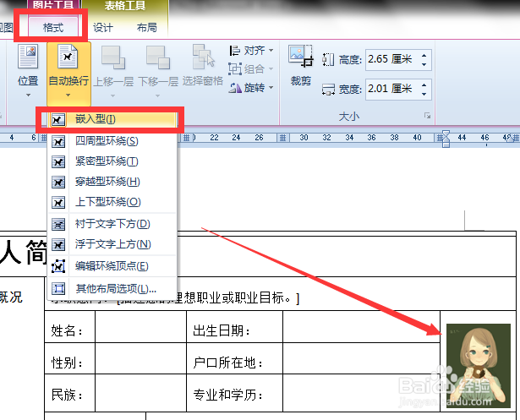Click the 宽度 width value field
Image resolution: width=520 pixels, height=420 pixels.
tap(392, 89)
